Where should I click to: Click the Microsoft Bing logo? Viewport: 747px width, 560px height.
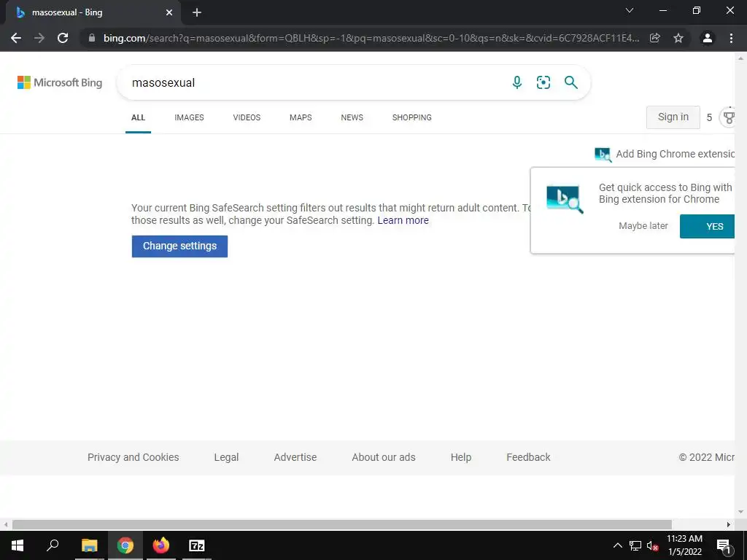[x=60, y=82]
